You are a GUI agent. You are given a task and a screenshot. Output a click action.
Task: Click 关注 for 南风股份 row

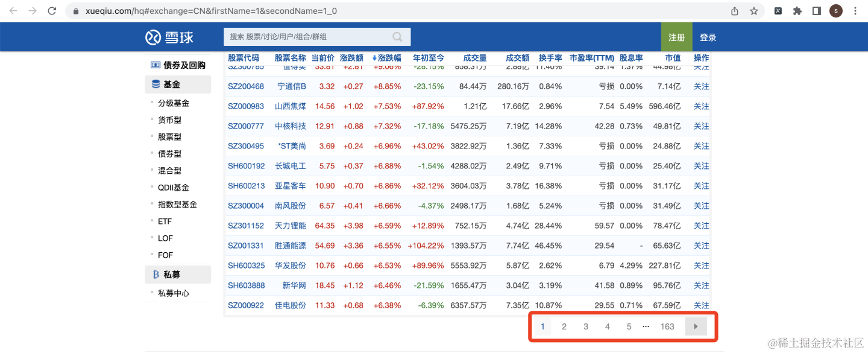coord(702,206)
